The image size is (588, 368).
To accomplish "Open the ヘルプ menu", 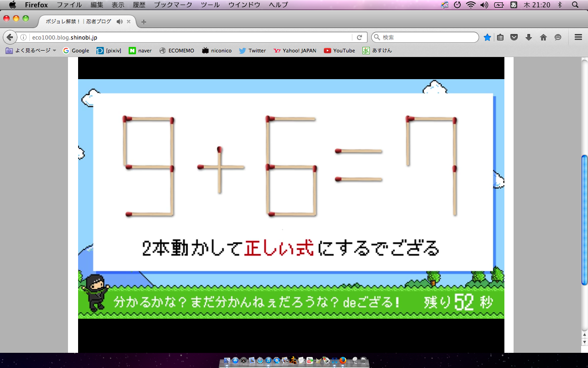I will 278,5.
